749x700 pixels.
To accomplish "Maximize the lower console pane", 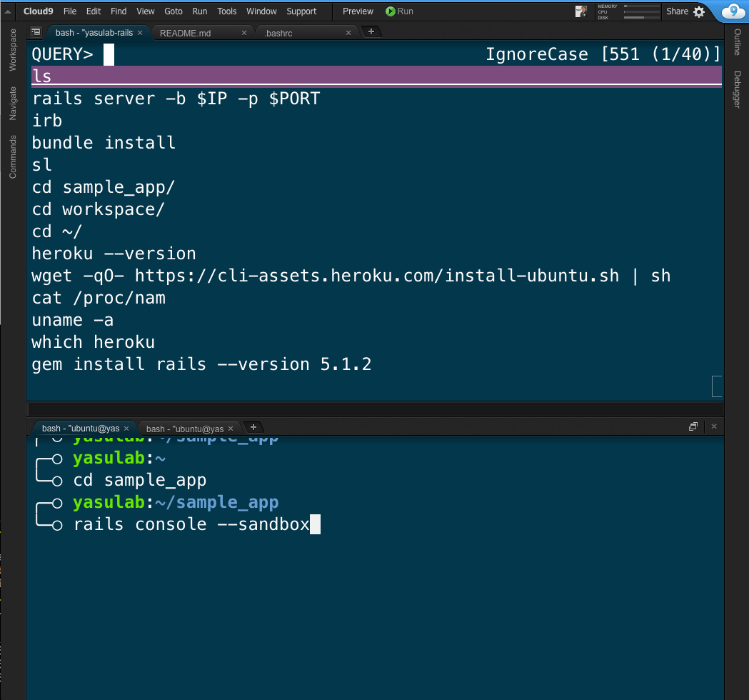I will [693, 426].
